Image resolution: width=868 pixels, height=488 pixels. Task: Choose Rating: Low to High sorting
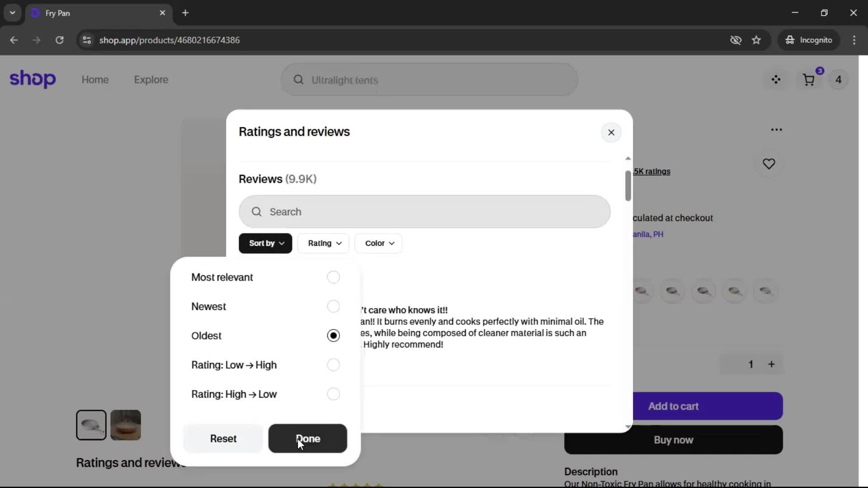coord(333,365)
